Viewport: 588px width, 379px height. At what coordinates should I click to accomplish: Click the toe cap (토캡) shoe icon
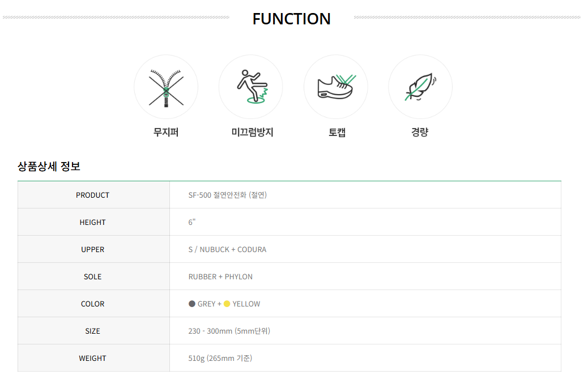point(336,87)
